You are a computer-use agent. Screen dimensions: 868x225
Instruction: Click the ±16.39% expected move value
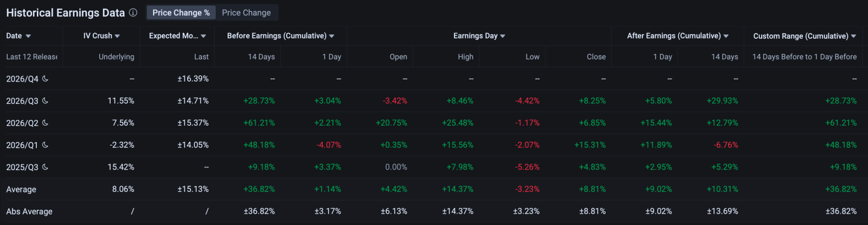click(193, 79)
